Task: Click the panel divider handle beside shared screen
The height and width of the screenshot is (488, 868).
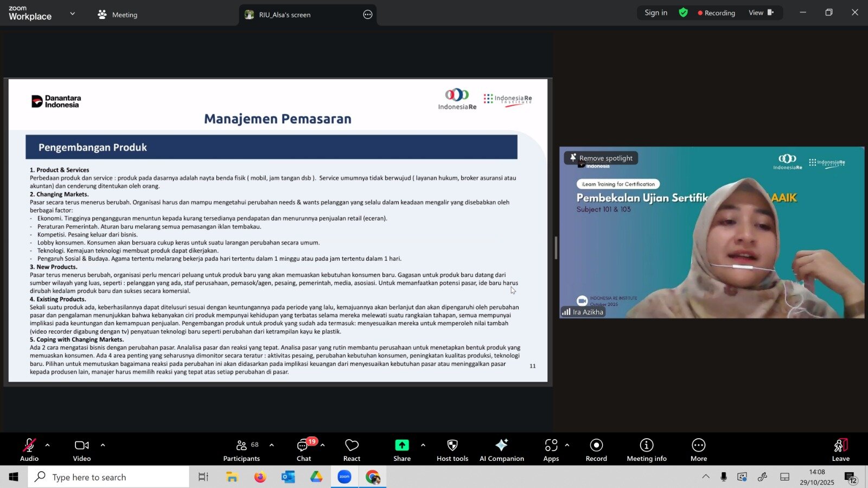Action: pos(556,248)
